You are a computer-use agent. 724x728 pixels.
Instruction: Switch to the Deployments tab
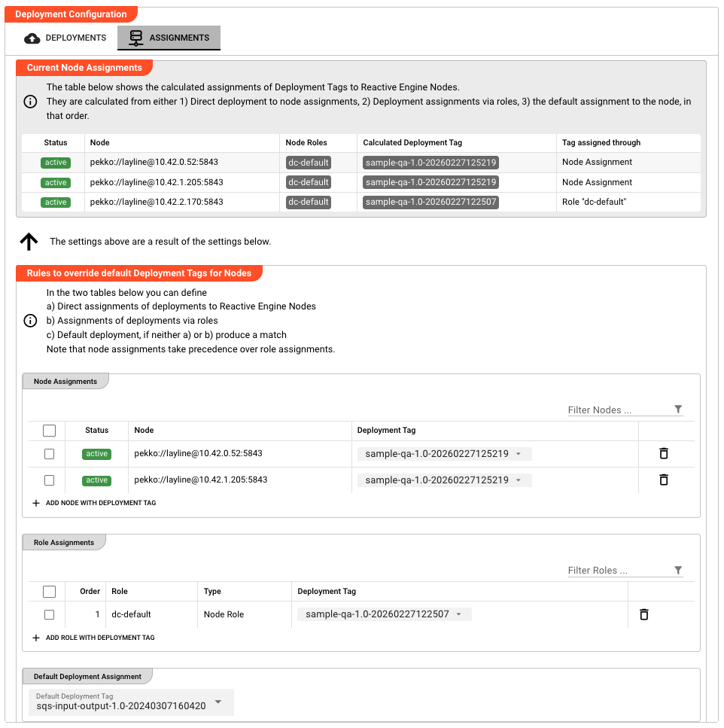[x=65, y=38]
